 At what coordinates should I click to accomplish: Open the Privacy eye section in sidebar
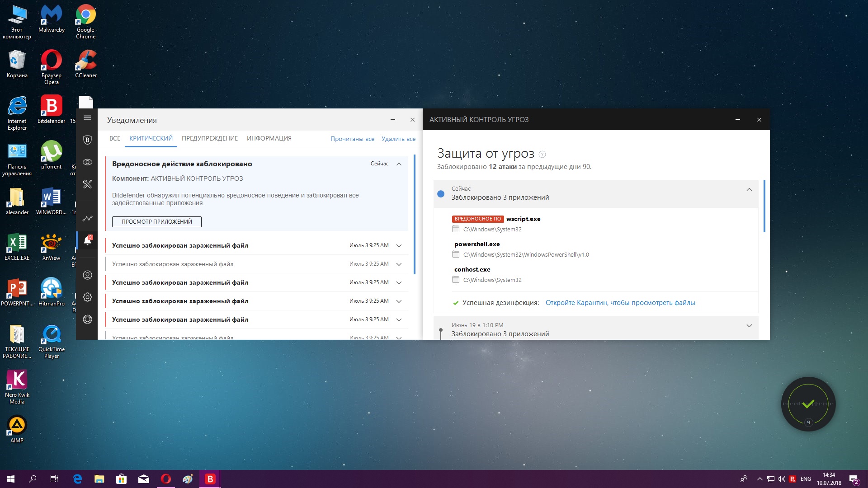point(87,162)
